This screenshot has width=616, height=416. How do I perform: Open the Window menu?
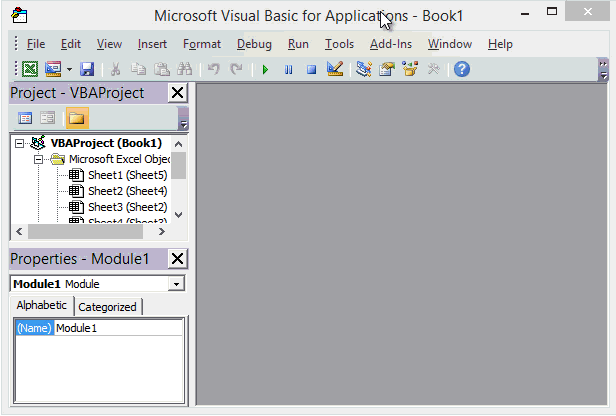[450, 44]
